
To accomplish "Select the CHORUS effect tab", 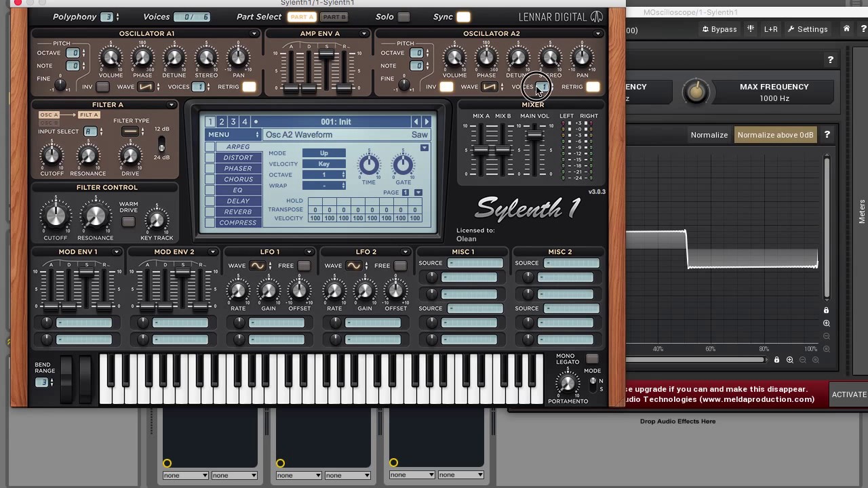I will click(x=238, y=180).
